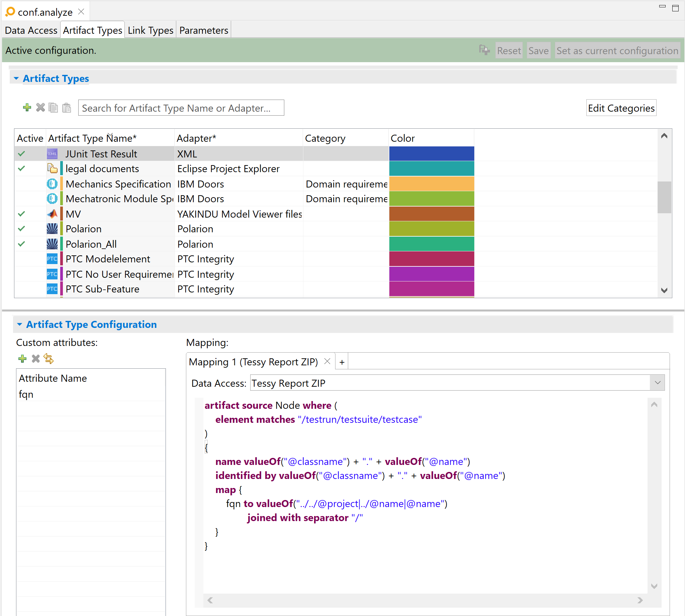The width and height of the screenshot is (685, 616).
Task: Click the PTC icon of PTC No User Requirement
Action: pos(52,274)
